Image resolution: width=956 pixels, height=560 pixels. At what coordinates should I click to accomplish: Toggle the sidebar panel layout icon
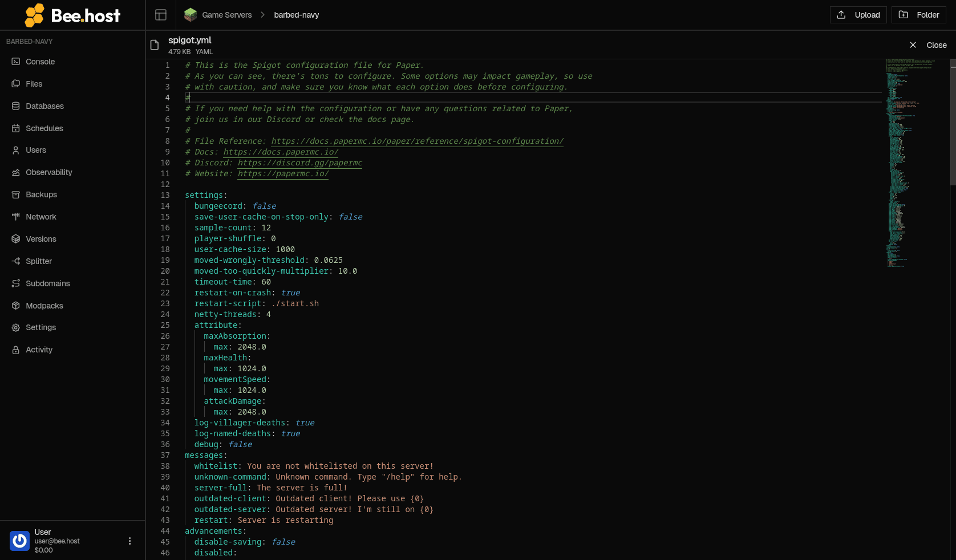(x=161, y=15)
